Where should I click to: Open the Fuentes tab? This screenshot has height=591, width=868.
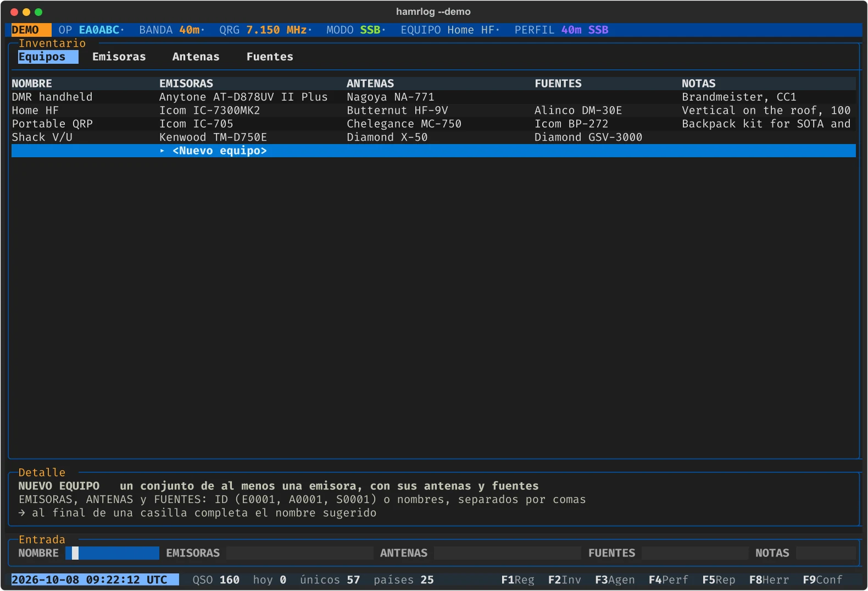pos(270,57)
